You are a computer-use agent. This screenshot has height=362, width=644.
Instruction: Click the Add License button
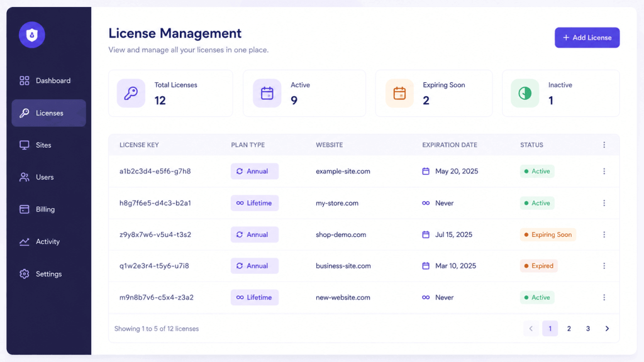[x=587, y=38]
